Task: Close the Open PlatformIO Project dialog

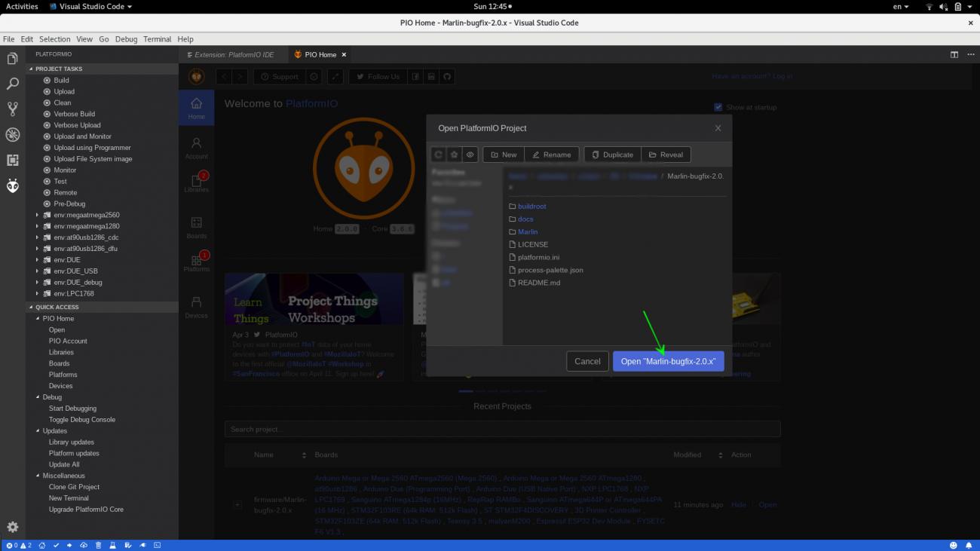Action: click(718, 128)
